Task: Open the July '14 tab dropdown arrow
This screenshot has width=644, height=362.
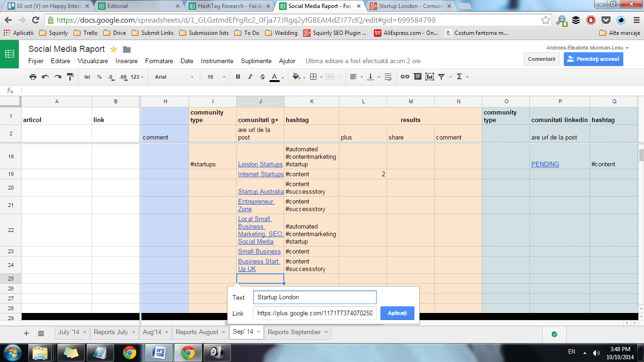Action: (x=84, y=332)
